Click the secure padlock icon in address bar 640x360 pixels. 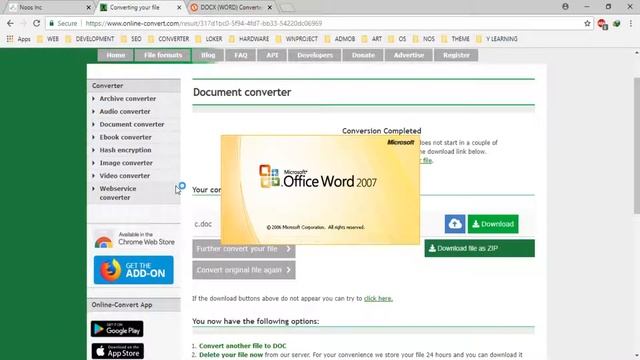[x=51, y=23]
